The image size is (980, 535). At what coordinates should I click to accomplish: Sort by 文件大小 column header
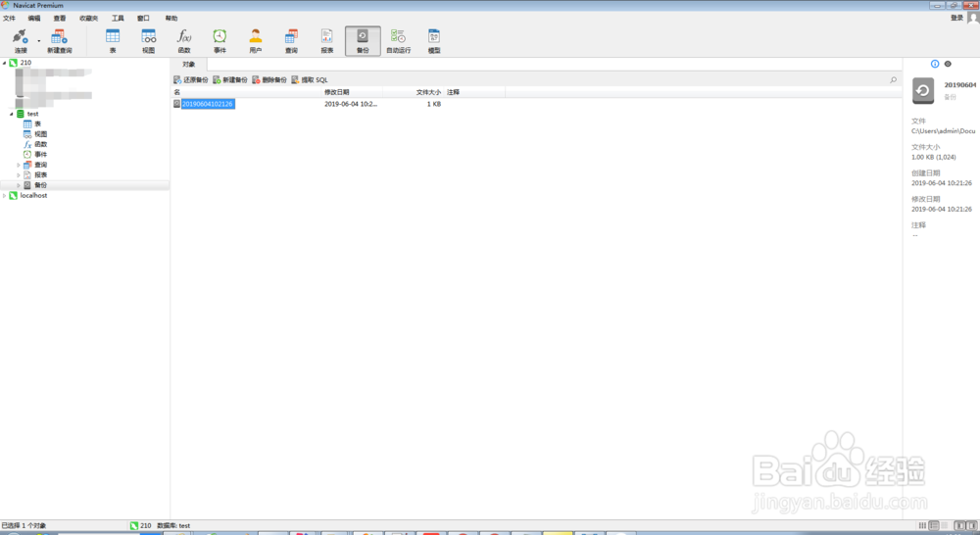pos(414,92)
